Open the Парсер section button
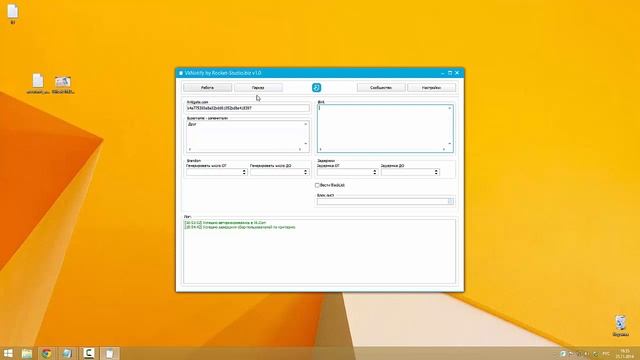Viewport: 640px width, 360px height. (x=258, y=88)
